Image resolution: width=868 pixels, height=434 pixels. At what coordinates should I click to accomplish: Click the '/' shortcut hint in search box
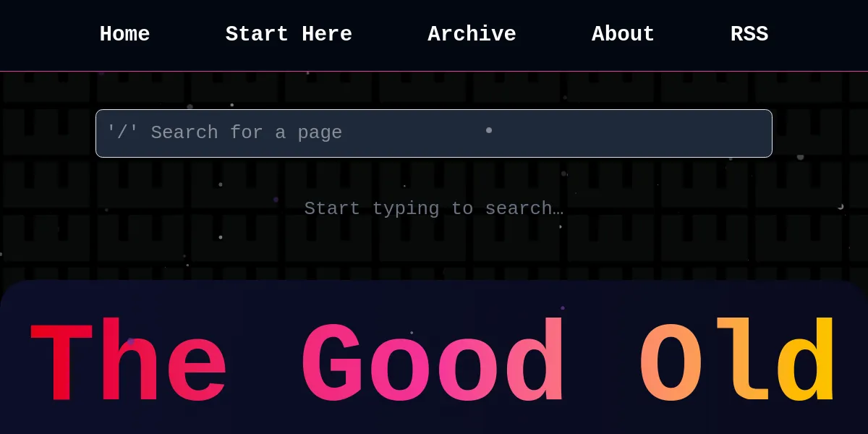click(122, 133)
